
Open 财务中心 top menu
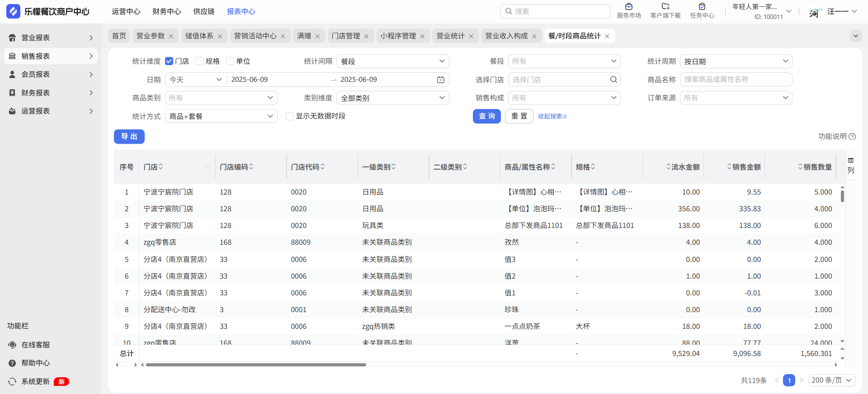(x=167, y=11)
